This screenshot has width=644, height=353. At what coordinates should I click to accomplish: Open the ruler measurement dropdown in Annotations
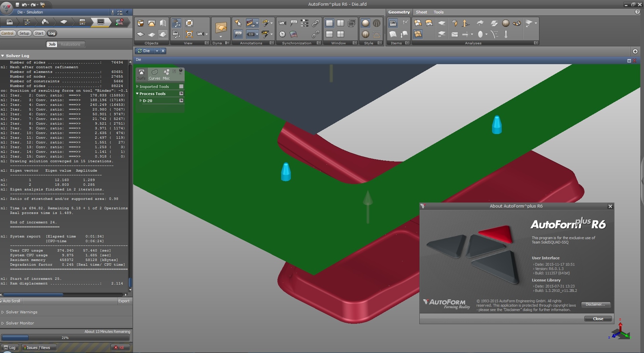click(257, 23)
